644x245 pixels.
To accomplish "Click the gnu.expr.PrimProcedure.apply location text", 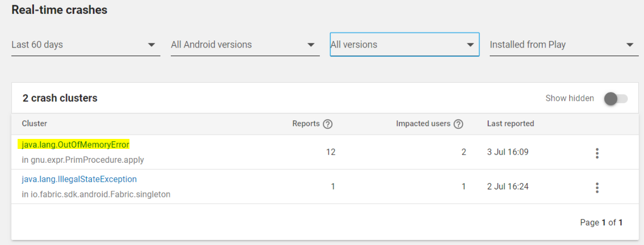I will [x=83, y=160].
